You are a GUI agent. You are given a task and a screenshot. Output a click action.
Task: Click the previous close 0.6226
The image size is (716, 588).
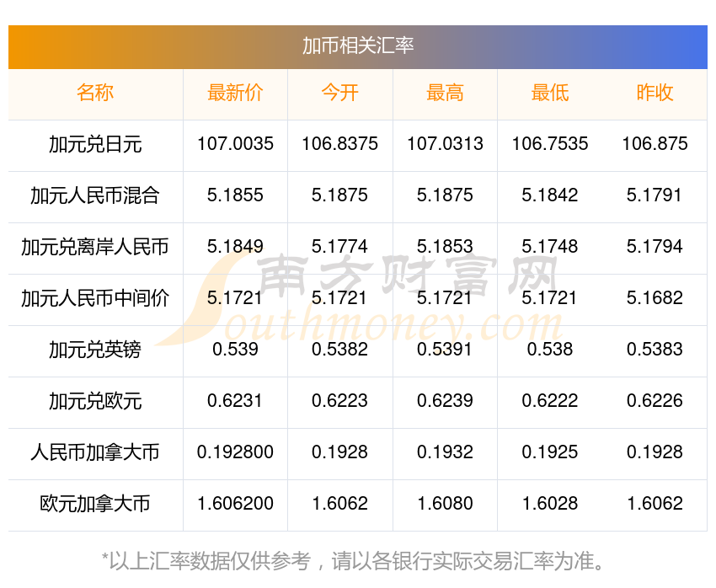pyautogui.click(x=655, y=401)
